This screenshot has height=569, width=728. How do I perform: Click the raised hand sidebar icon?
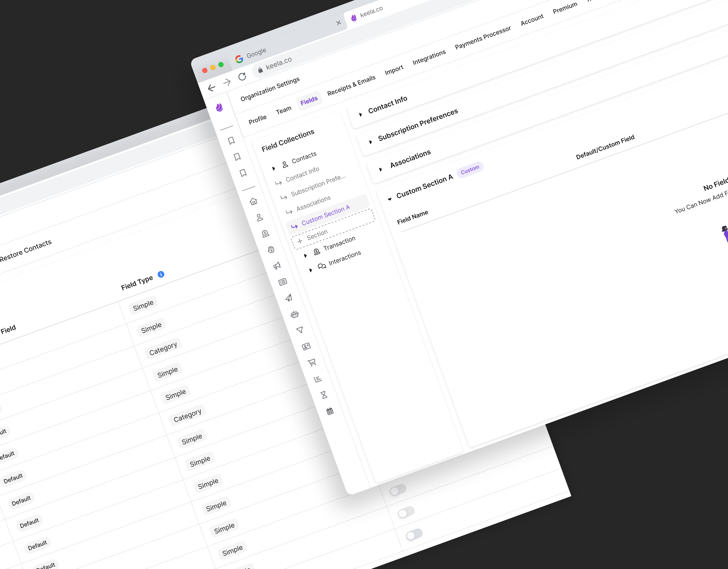pos(271,249)
